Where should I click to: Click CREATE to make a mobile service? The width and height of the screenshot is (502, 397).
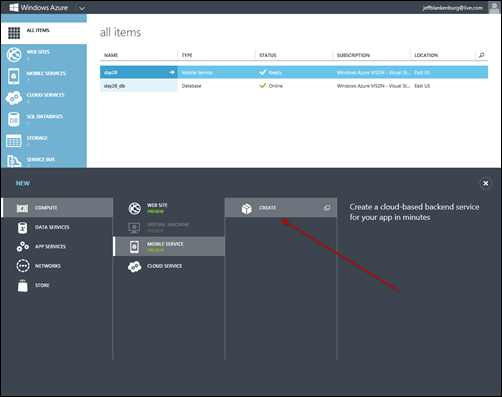281,208
